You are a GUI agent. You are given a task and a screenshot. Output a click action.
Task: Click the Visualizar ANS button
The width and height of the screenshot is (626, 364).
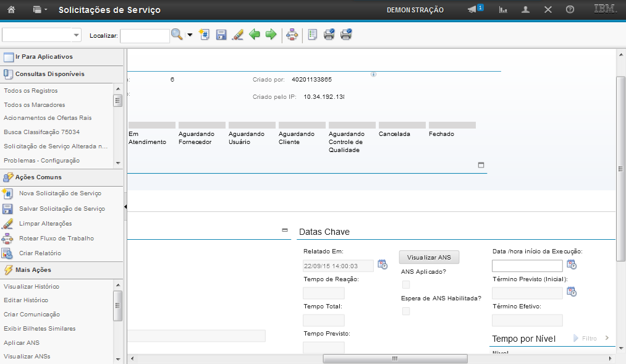[x=429, y=257]
